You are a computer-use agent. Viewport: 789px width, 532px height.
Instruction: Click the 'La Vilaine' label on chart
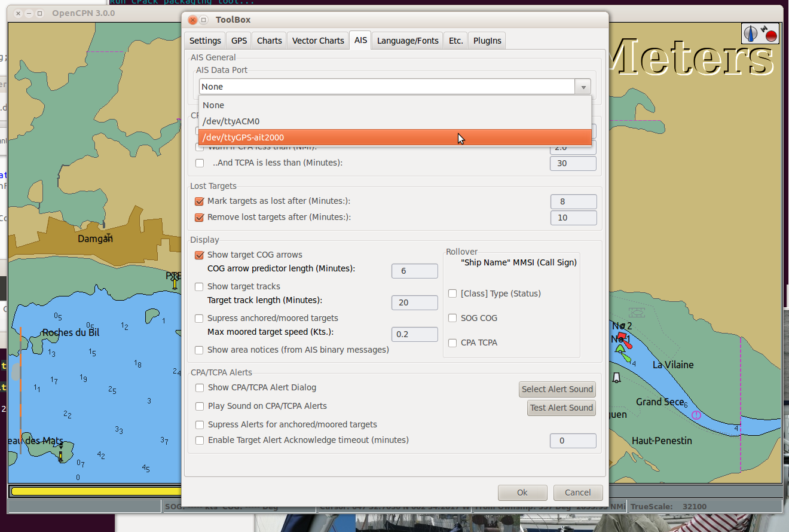coord(673,365)
